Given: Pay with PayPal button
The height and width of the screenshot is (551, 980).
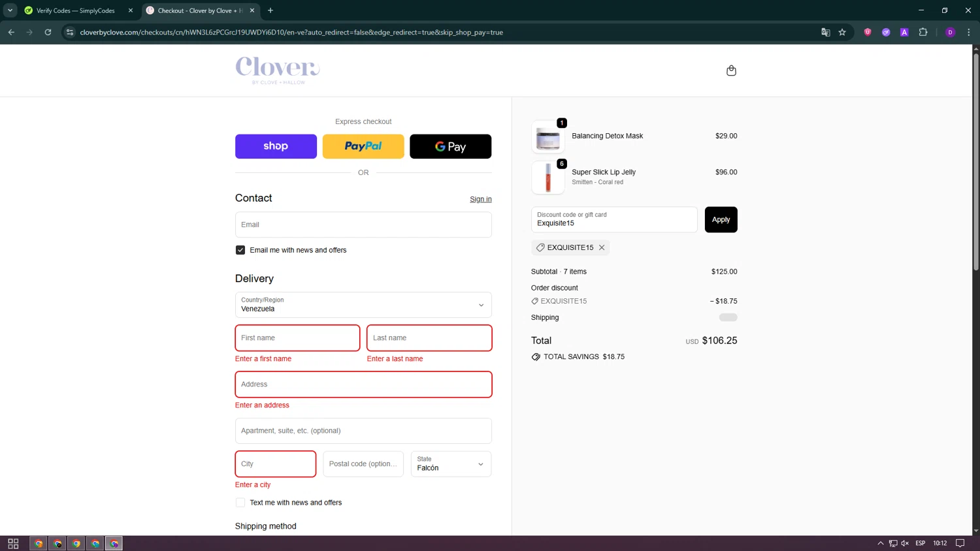Looking at the screenshot, I should 363,146.
